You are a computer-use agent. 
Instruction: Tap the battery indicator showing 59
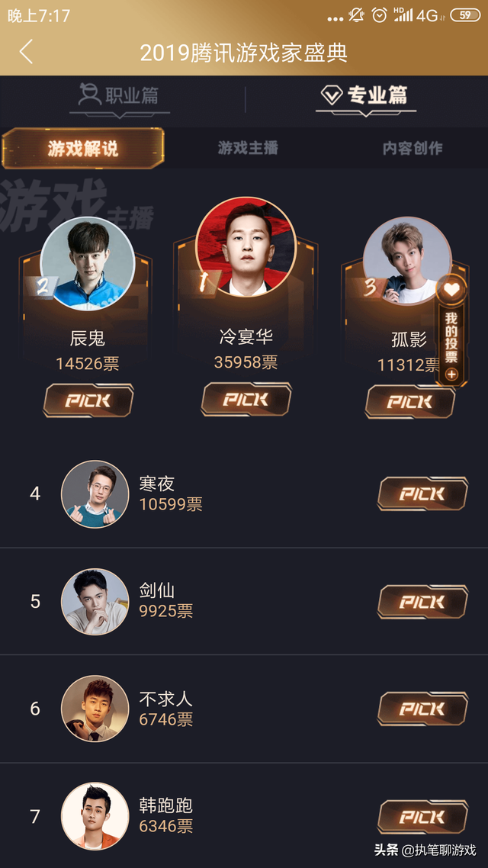coord(465,15)
